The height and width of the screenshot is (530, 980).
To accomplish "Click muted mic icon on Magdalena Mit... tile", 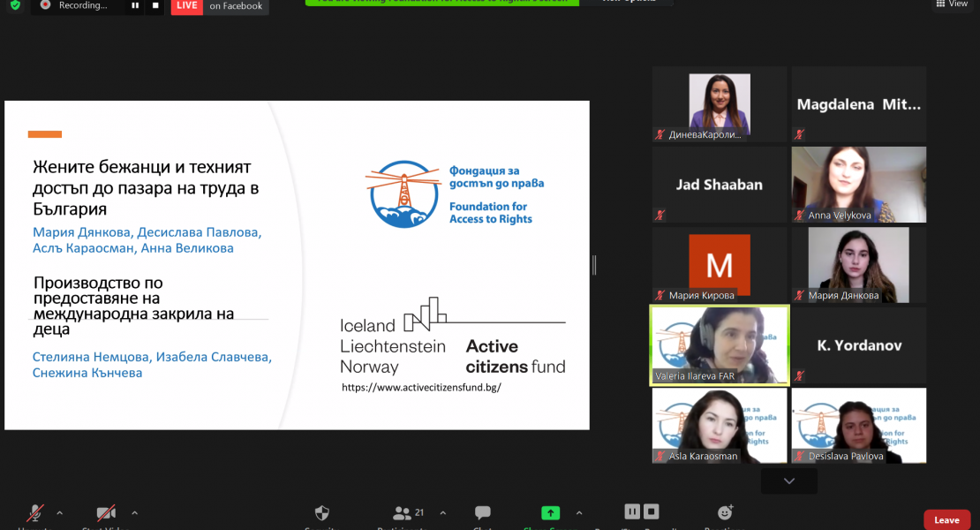I will (x=799, y=134).
